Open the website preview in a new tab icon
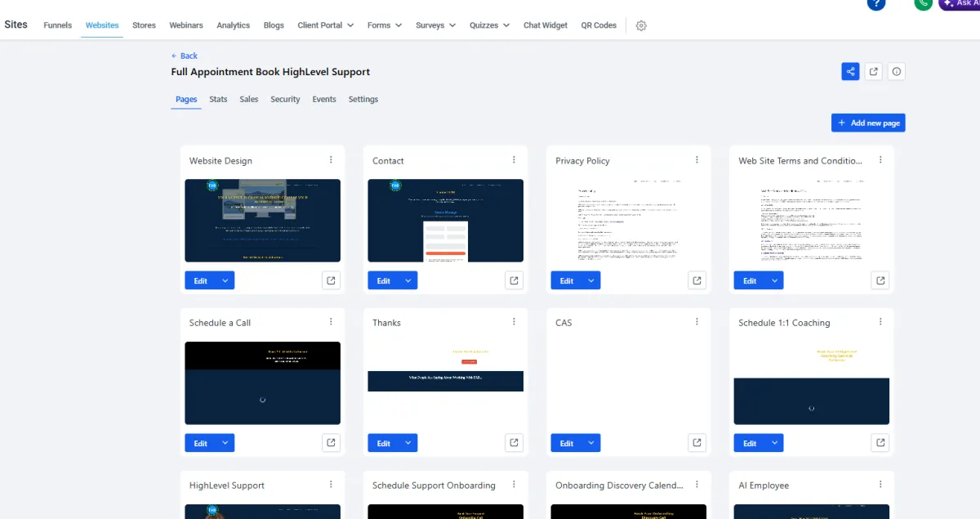980x519 pixels. pyautogui.click(x=874, y=72)
